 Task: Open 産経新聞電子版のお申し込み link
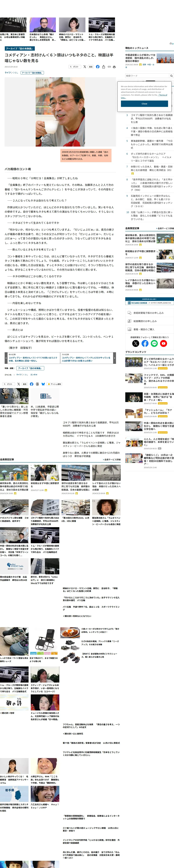(x=150, y=313)
